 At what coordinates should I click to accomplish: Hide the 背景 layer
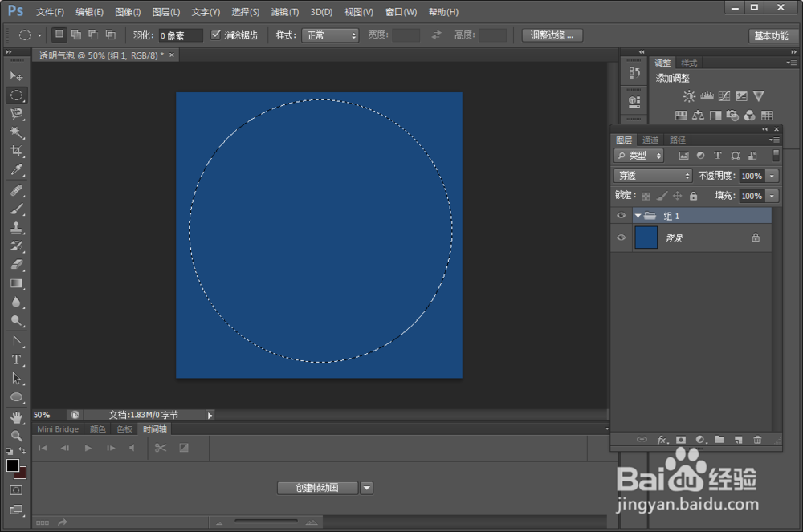tap(622, 238)
